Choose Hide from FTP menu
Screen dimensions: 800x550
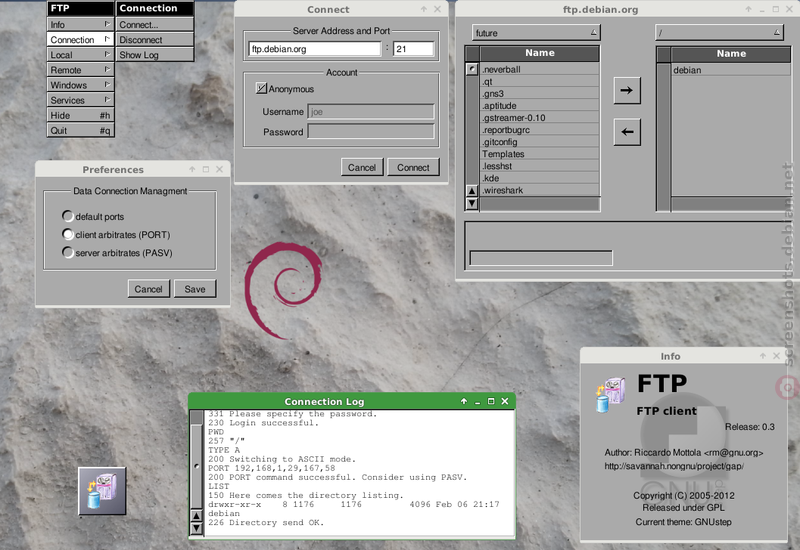81,115
